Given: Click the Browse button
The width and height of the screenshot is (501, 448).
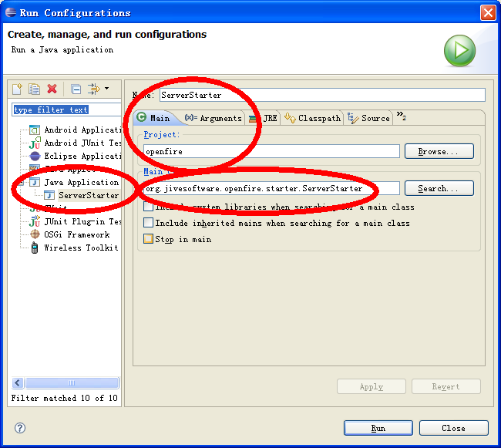Looking at the screenshot, I should [439, 151].
